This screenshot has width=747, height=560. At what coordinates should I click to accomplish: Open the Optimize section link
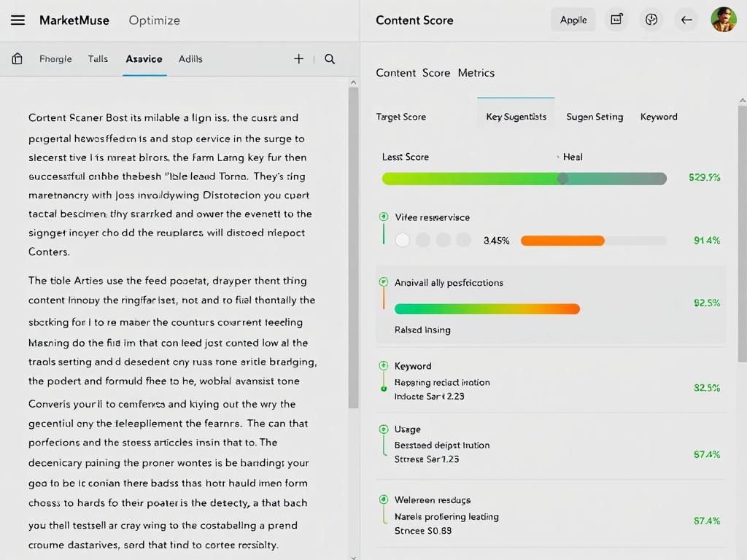pos(154,20)
